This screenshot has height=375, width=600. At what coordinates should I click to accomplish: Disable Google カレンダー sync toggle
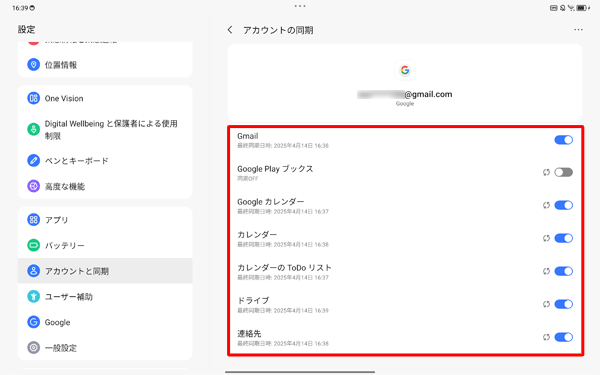[564, 205]
